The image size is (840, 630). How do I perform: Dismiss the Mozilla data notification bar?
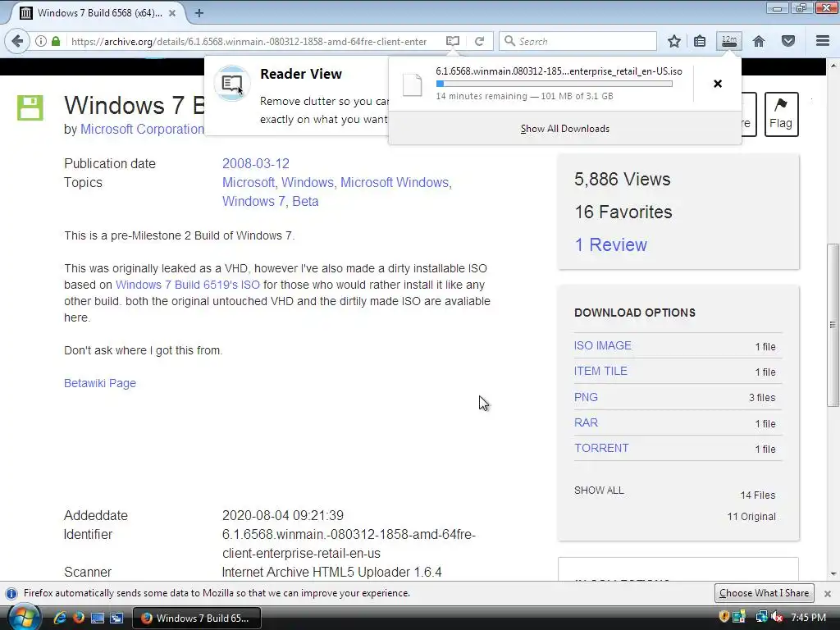pos(827,594)
